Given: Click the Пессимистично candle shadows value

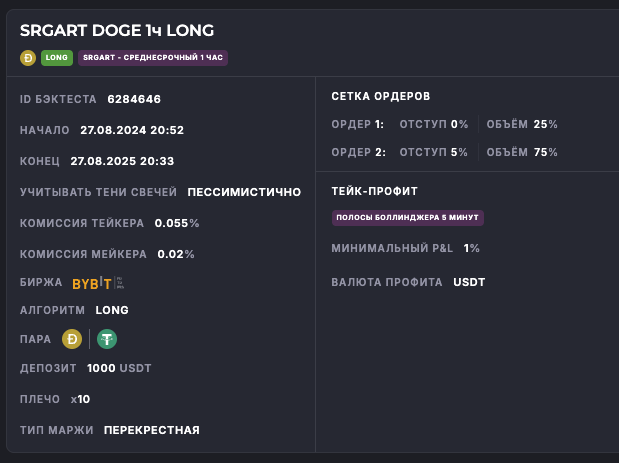Looking at the screenshot, I should pos(244,192).
